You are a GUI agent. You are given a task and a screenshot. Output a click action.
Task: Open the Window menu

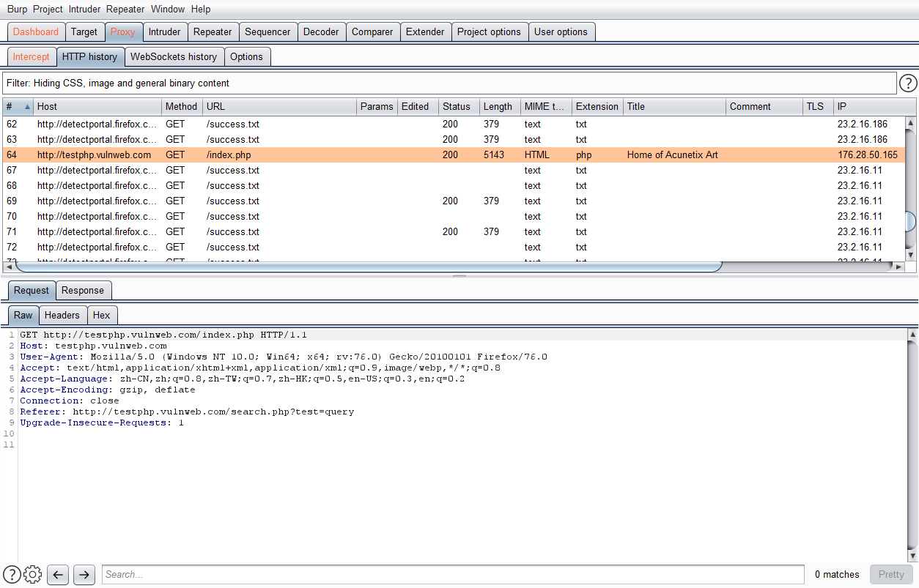(168, 9)
